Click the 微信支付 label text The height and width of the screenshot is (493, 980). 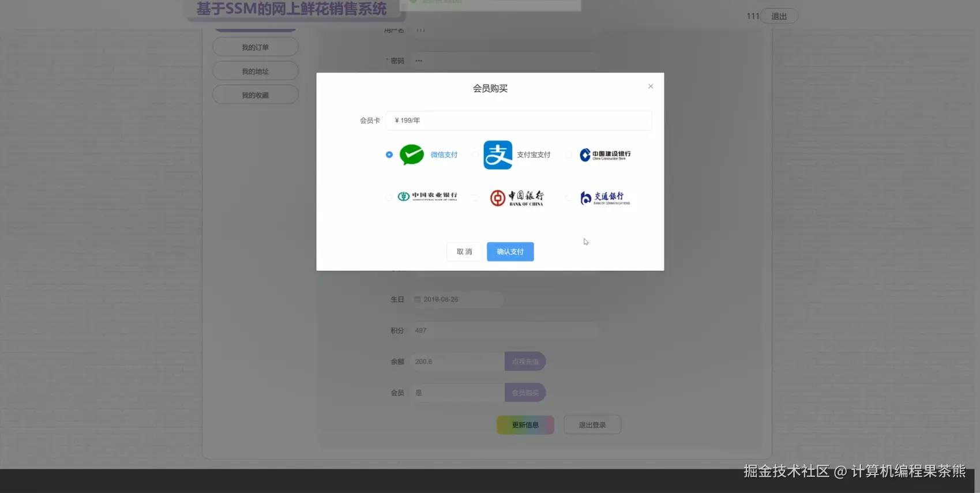(444, 155)
